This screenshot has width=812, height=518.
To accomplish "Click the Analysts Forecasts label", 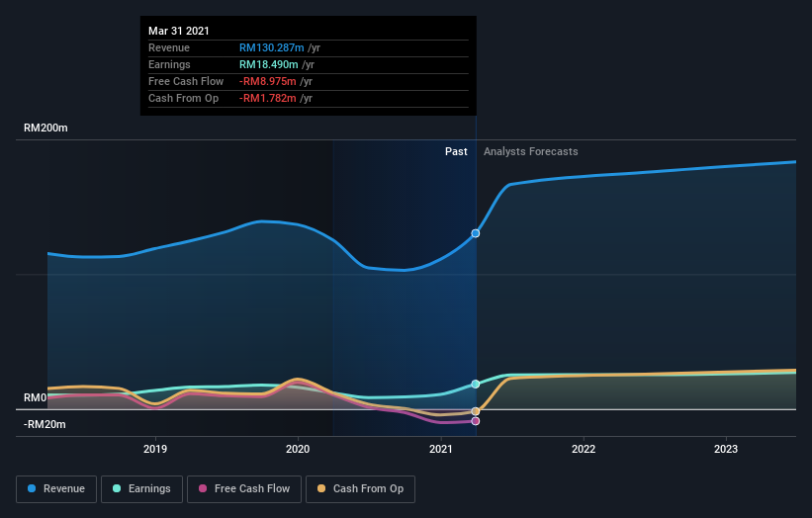I will click(531, 151).
